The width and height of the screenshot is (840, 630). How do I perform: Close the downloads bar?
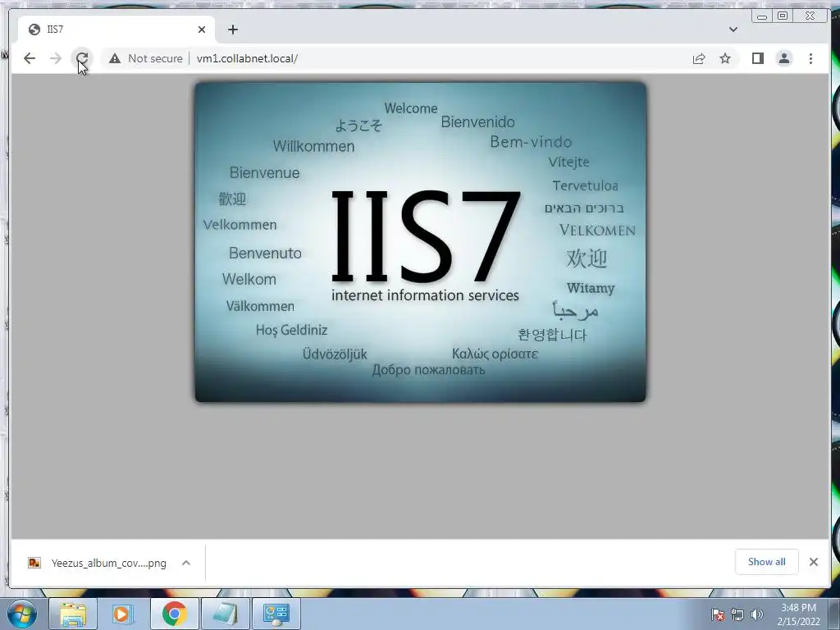click(x=813, y=561)
